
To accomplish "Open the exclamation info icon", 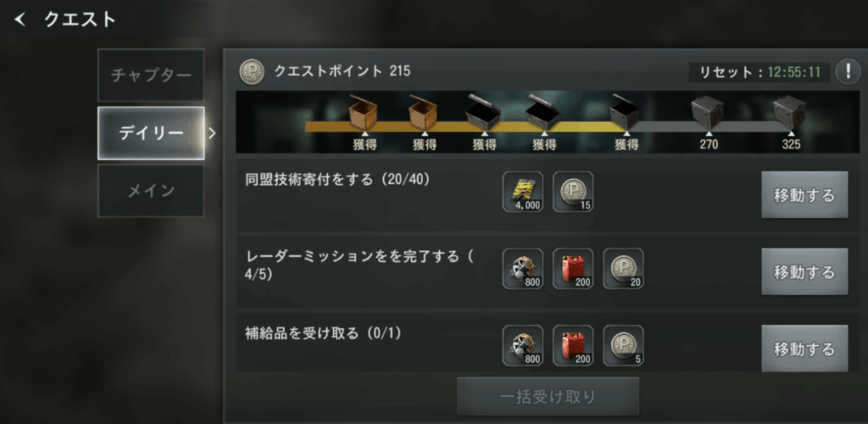I will tap(847, 72).
